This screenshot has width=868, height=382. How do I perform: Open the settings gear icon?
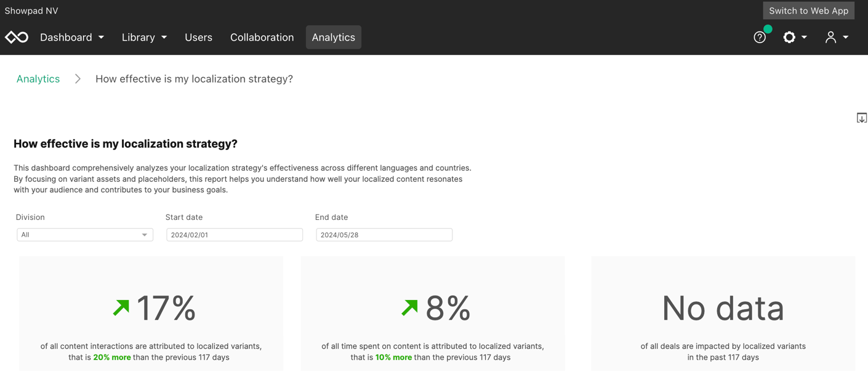click(x=789, y=38)
